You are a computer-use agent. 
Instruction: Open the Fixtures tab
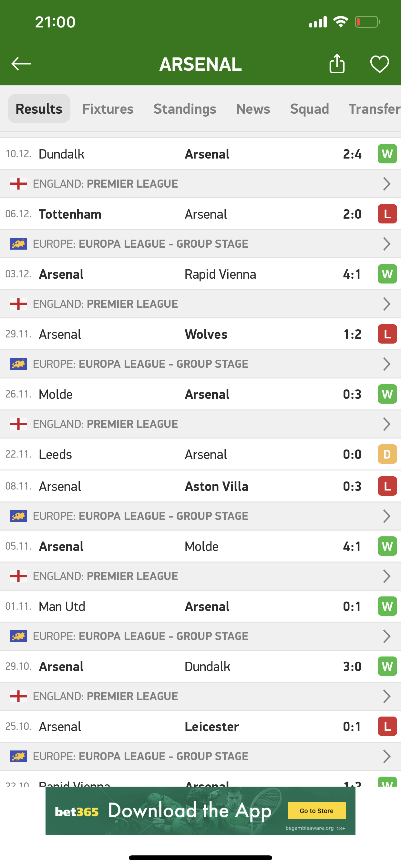(108, 109)
